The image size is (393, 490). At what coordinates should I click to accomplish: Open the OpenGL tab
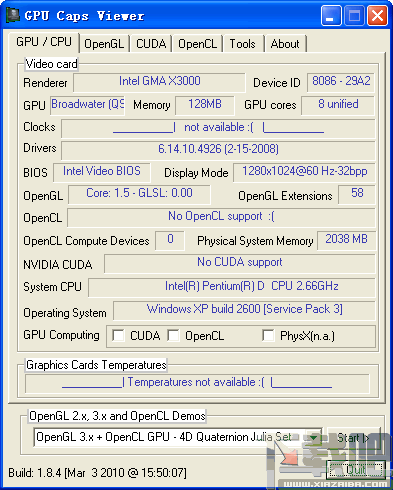(104, 44)
